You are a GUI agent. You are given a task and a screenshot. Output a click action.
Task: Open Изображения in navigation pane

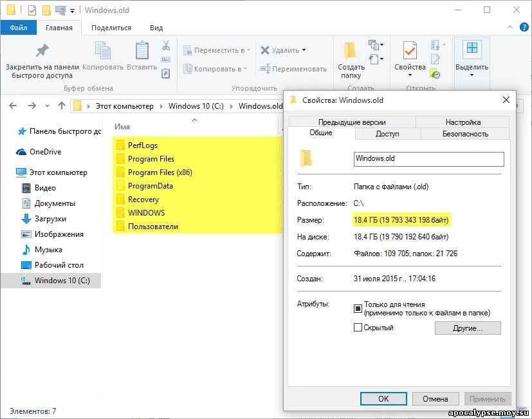[52, 234]
